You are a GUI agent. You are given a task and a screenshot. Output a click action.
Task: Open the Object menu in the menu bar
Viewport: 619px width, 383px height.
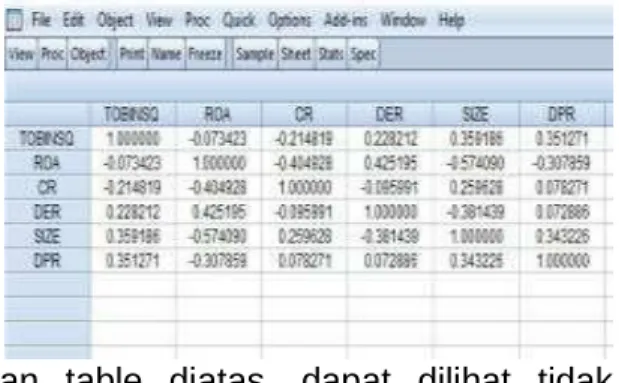(x=115, y=21)
